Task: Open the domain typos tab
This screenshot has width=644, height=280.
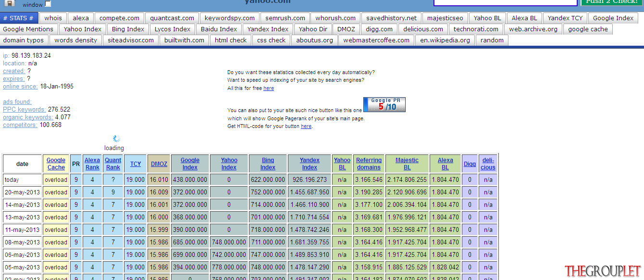Action: pos(24,40)
